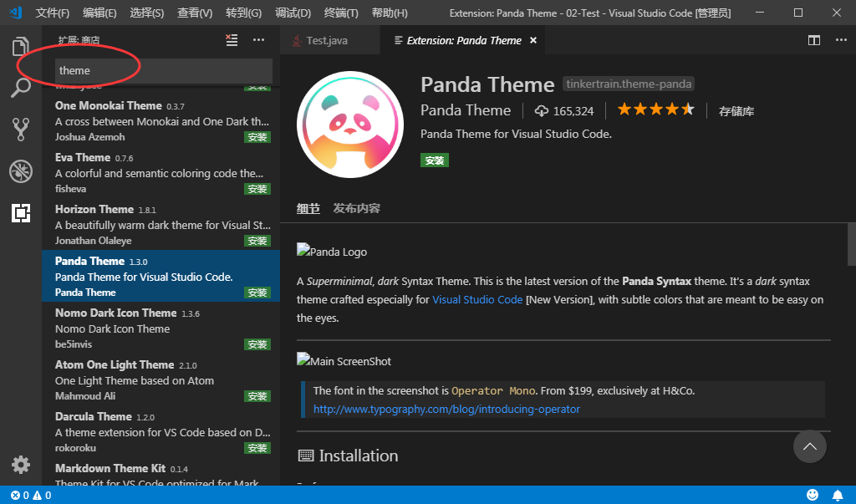Click the scroll-to-top arrow button
The image size is (856, 504).
click(809, 446)
